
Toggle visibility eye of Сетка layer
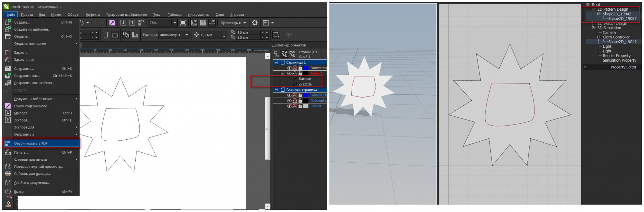click(289, 106)
